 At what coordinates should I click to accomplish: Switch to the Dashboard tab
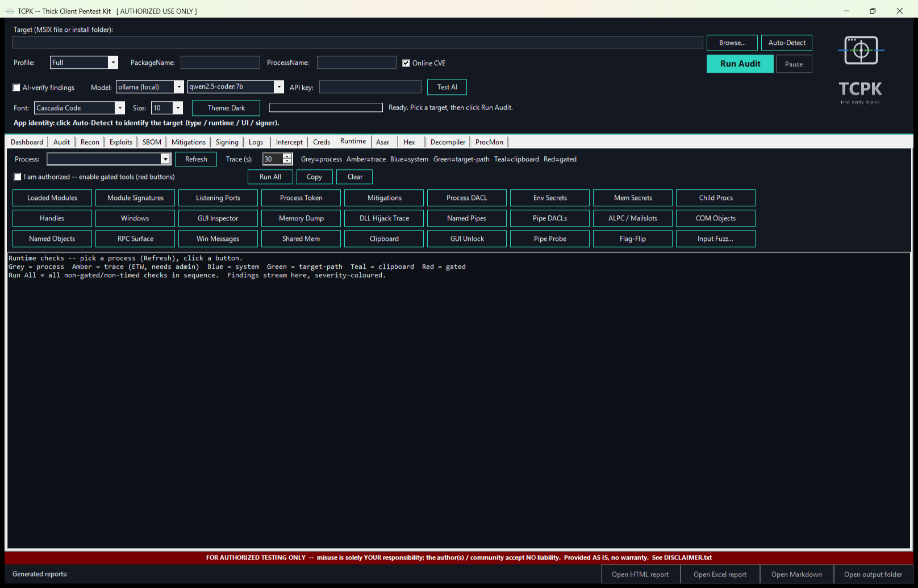[x=27, y=142]
